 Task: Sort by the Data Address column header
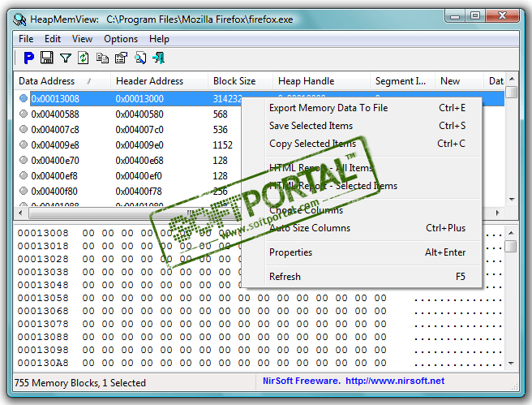click(x=62, y=81)
